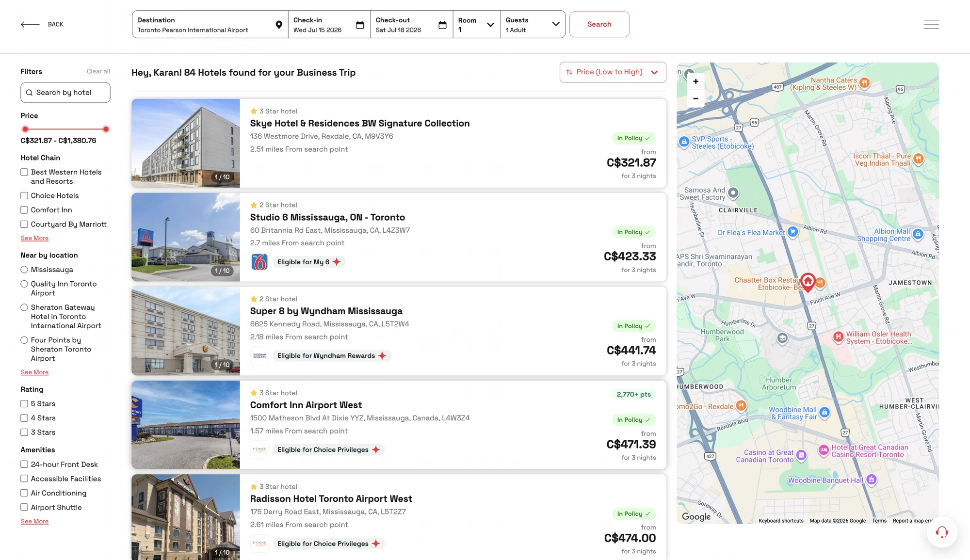Image resolution: width=970 pixels, height=560 pixels.
Task: Click Casino at Great Canadian Toronto pin
Action: point(801,455)
